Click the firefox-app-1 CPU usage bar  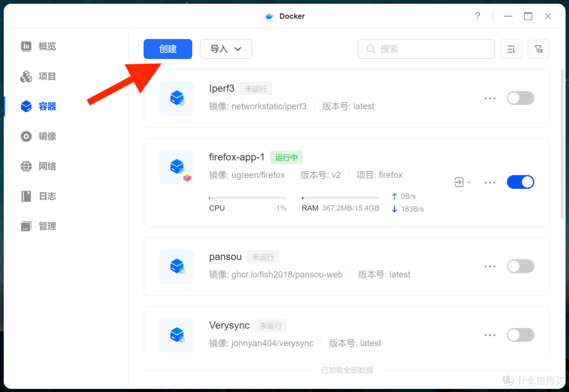tap(248, 198)
